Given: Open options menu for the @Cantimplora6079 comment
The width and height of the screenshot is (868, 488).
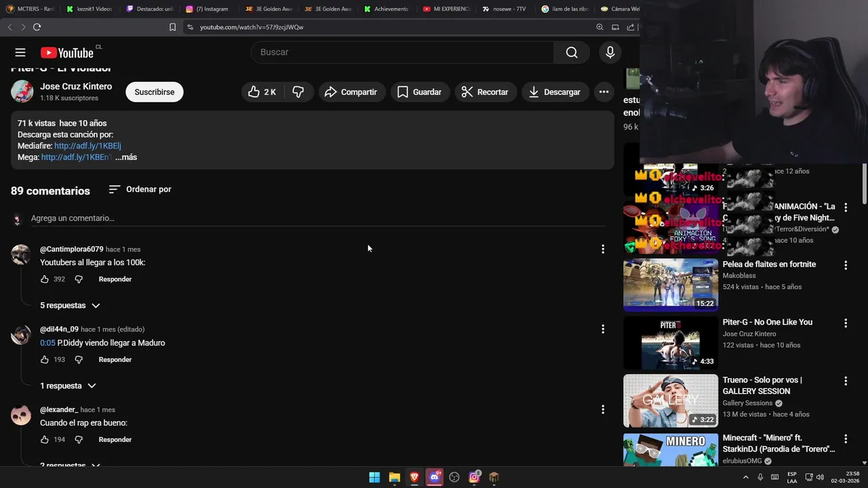Looking at the screenshot, I should [603, 249].
